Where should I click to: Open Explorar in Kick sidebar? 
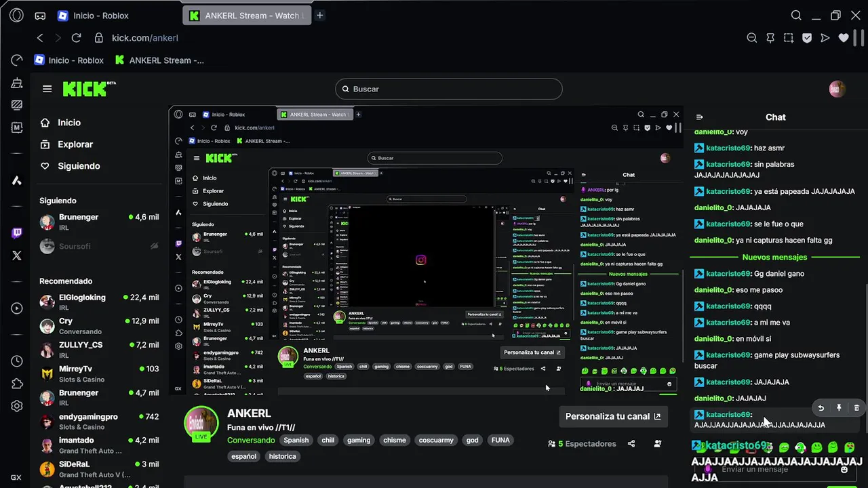[66, 144]
